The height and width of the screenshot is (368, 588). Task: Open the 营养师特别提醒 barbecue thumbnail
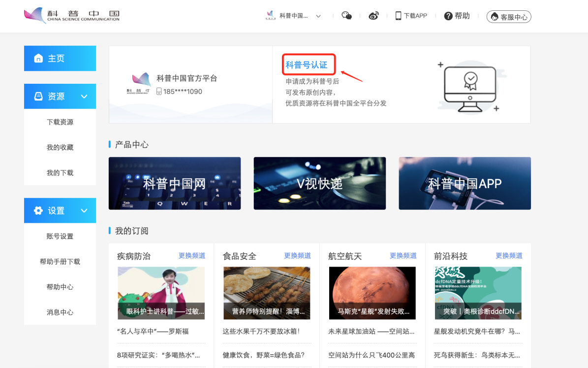[x=267, y=293]
